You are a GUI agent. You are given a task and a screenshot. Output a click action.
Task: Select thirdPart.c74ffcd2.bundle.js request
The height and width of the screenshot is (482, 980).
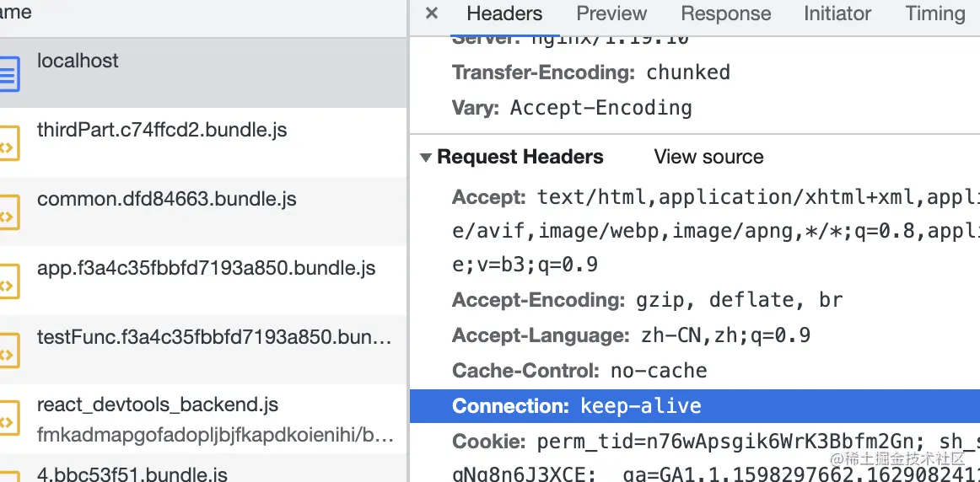(162, 131)
